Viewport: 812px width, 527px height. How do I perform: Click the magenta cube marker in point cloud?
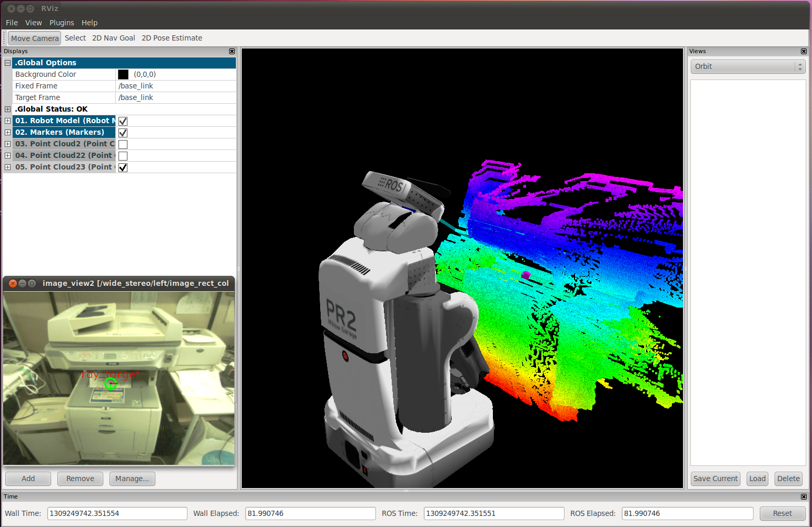[x=526, y=275]
